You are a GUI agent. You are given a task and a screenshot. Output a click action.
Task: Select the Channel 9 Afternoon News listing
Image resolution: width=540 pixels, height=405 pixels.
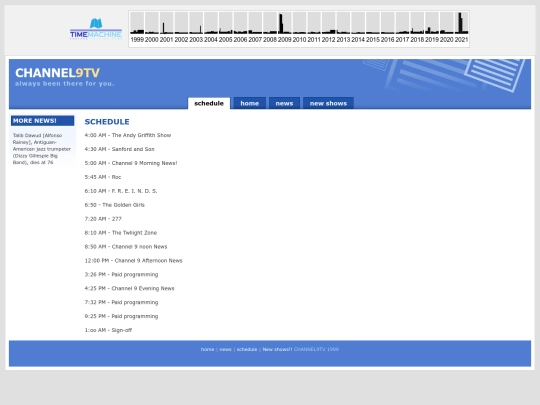click(x=134, y=261)
